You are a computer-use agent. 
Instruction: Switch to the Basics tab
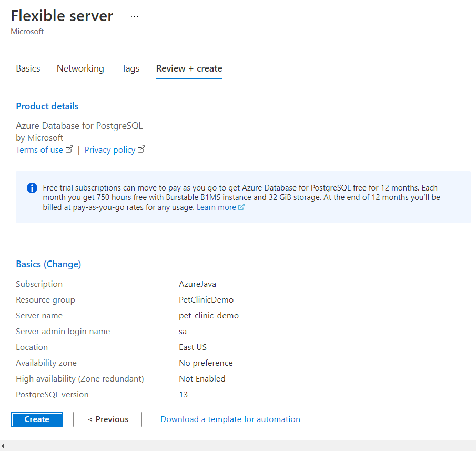(28, 68)
